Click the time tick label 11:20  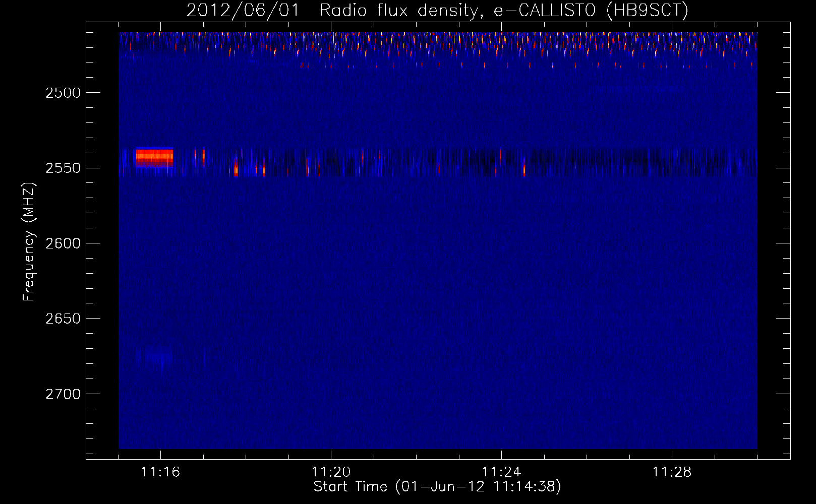[331, 472]
